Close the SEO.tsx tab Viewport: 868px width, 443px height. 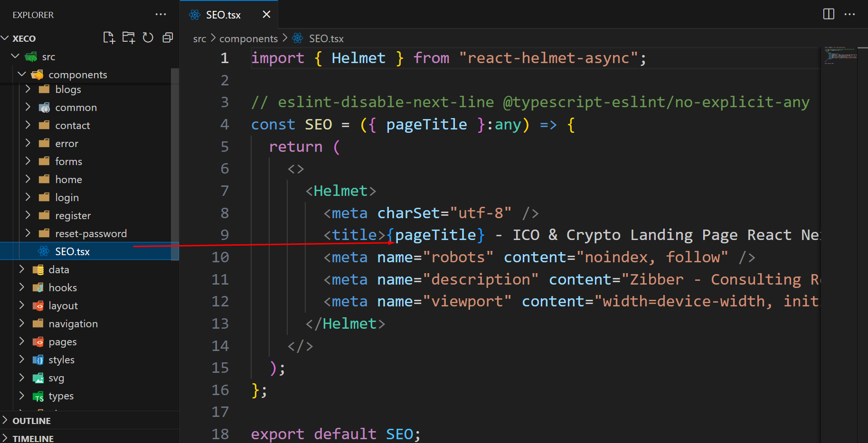pos(266,15)
